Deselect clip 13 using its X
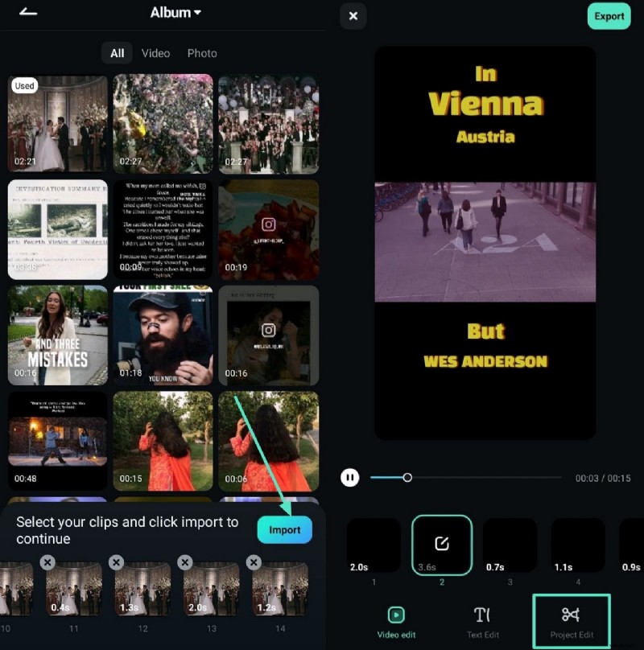The height and width of the screenshot is (650, 644). pos(185,562)
